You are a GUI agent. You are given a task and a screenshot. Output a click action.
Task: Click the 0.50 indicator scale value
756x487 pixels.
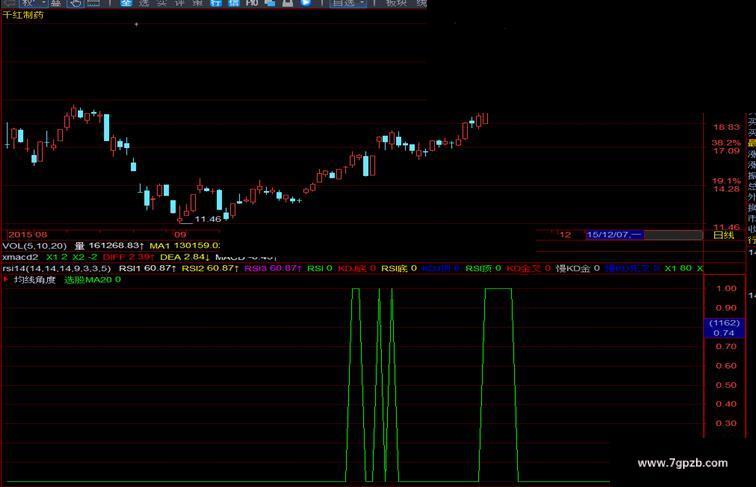point(726,385)
